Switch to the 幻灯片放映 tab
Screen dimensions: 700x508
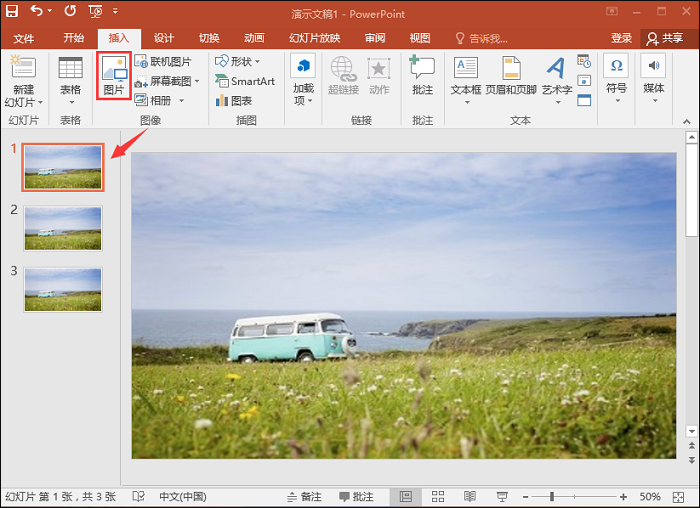(x=315, y=38)
